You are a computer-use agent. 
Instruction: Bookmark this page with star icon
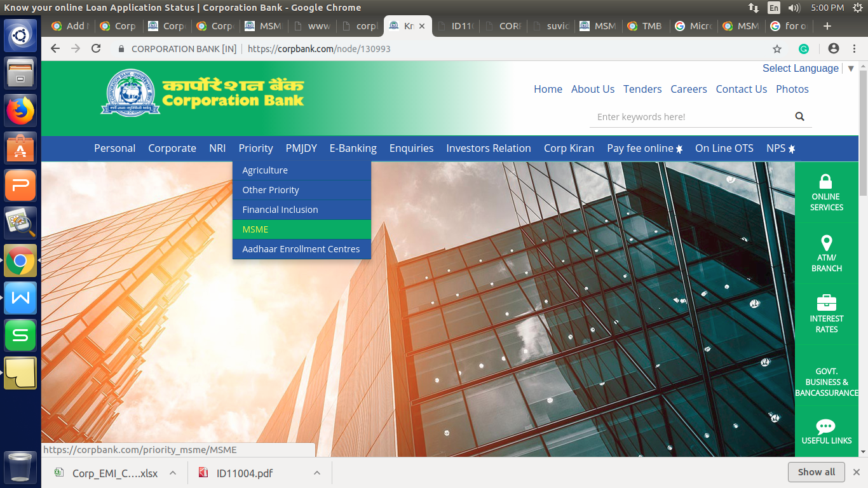pyautogui.click(x=777, y=48)
